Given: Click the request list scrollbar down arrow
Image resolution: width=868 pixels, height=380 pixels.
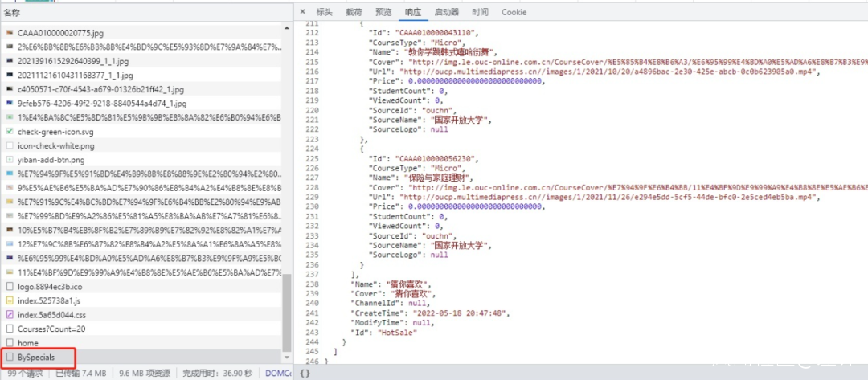Looking at the screenshot, I should pyautogui.click(x=287, y=357).
